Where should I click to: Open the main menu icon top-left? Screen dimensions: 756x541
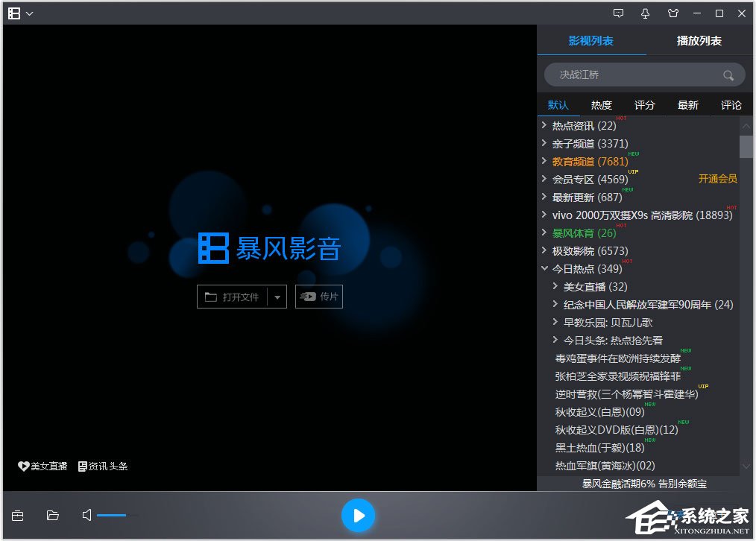point(15,13)
